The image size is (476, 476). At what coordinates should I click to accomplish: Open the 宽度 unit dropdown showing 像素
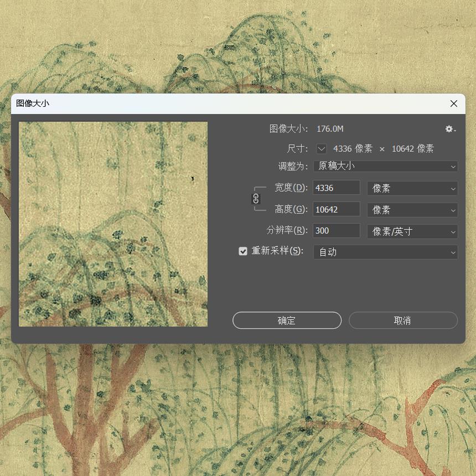412,189
